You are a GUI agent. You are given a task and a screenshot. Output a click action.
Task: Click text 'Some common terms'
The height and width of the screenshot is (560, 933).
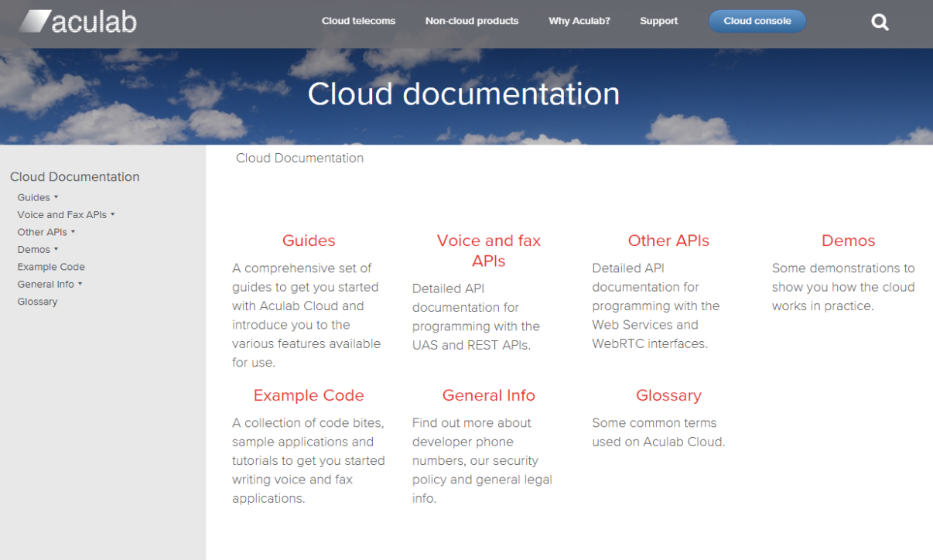click(x=654, y=423)
